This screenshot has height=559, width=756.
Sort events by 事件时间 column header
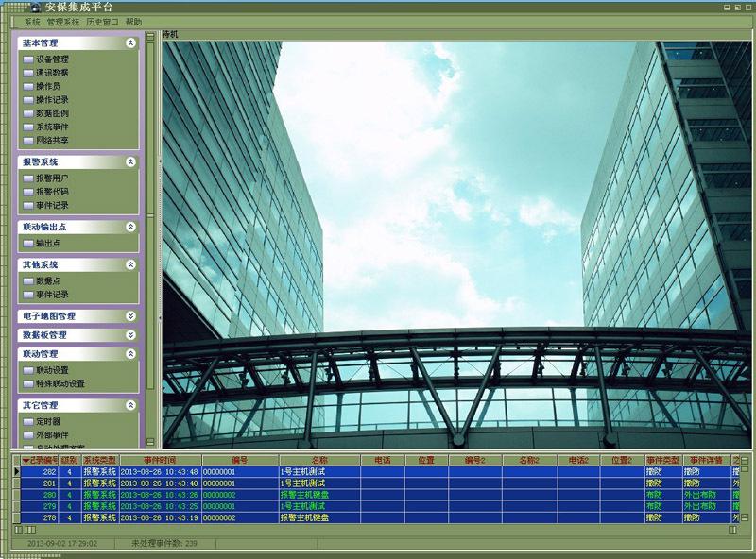[160, 460]
